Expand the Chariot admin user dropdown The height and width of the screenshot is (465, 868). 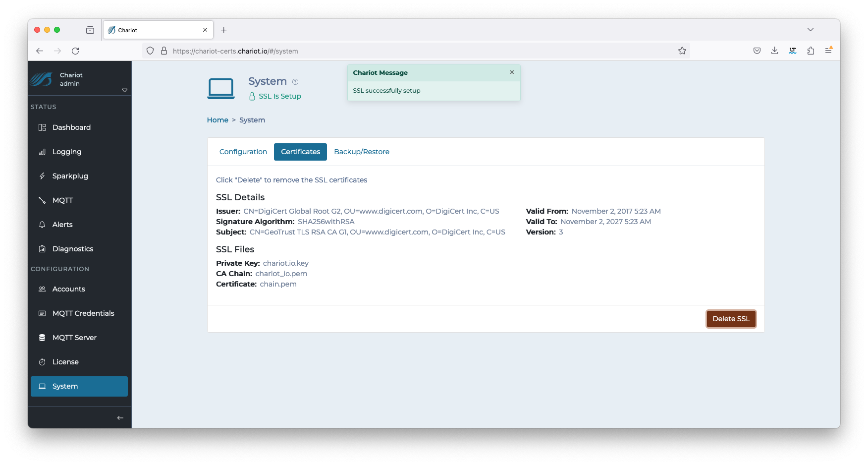pos(124,90)
